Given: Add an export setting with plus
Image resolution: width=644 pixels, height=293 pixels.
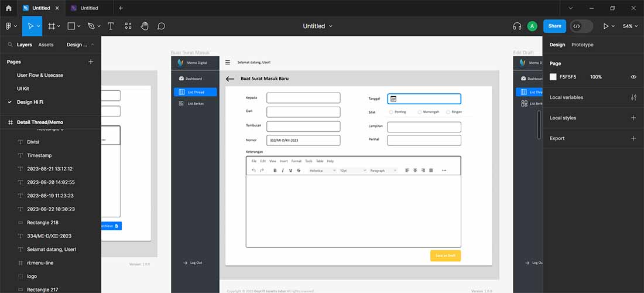Looking at the screenshot, I should coord(633,138).
